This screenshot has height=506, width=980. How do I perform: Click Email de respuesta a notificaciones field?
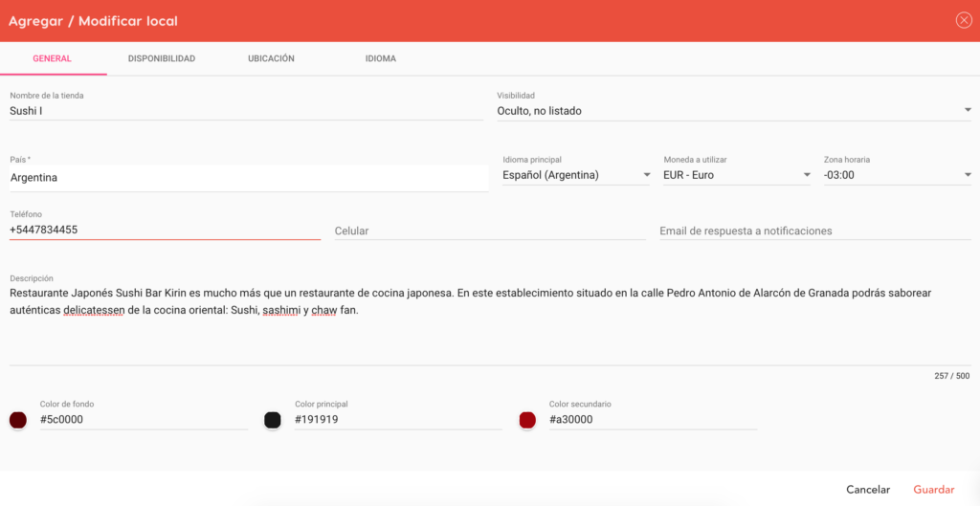[815, 231]
